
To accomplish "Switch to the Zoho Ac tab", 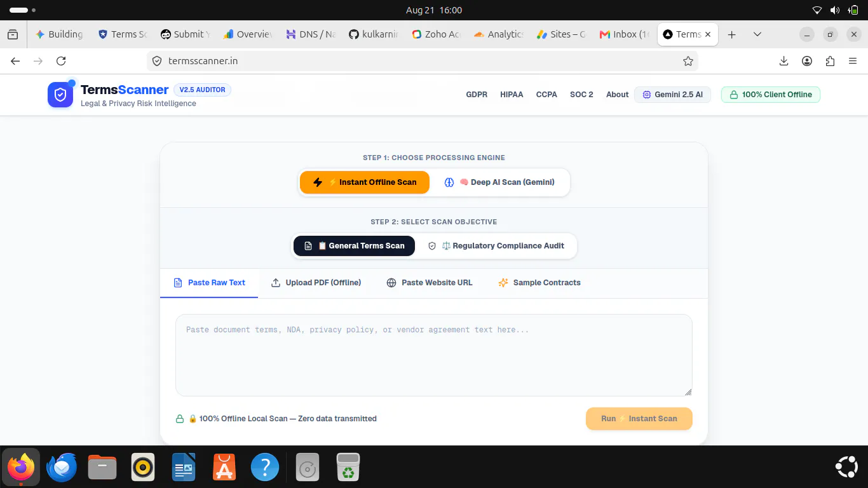I will point(437,34).
